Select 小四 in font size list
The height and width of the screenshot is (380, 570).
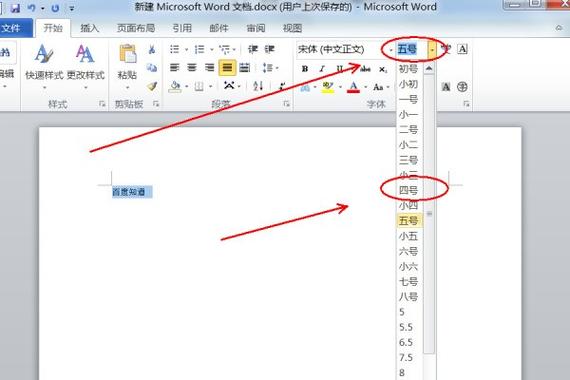pyautogui.click(x=409, y=205)
